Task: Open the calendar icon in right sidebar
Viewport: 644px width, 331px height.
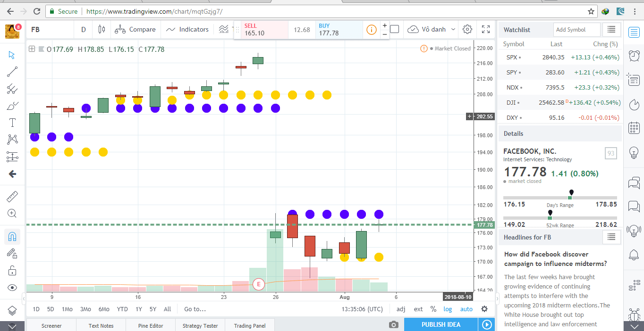Action: (634, 128)
